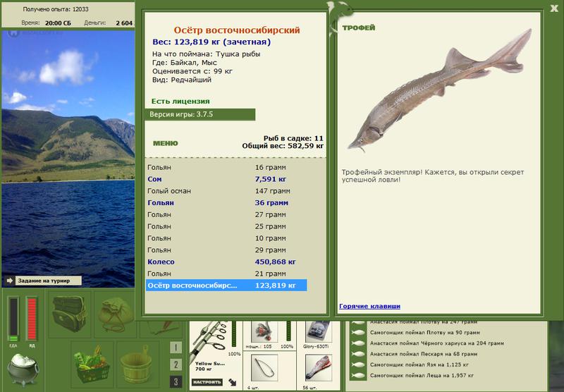Click chat line Самогонщик поймал Плотву на 90 грамм

[x=425, y=332]
